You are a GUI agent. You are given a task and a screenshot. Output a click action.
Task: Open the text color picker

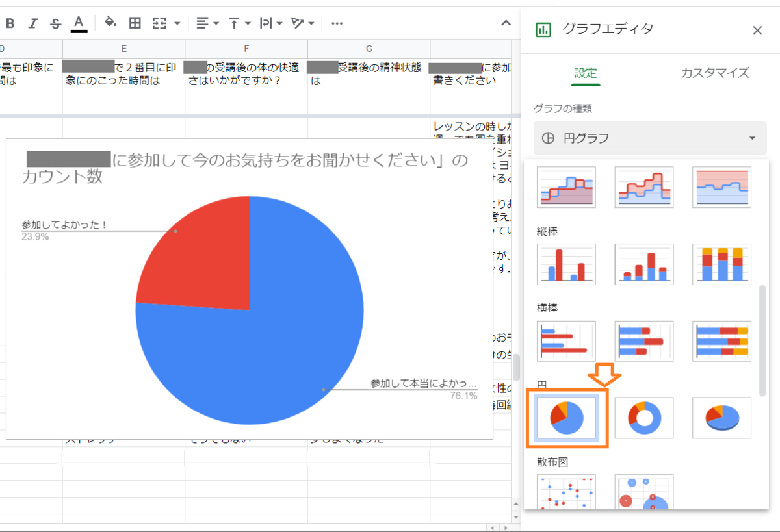(x=79, y=23)
